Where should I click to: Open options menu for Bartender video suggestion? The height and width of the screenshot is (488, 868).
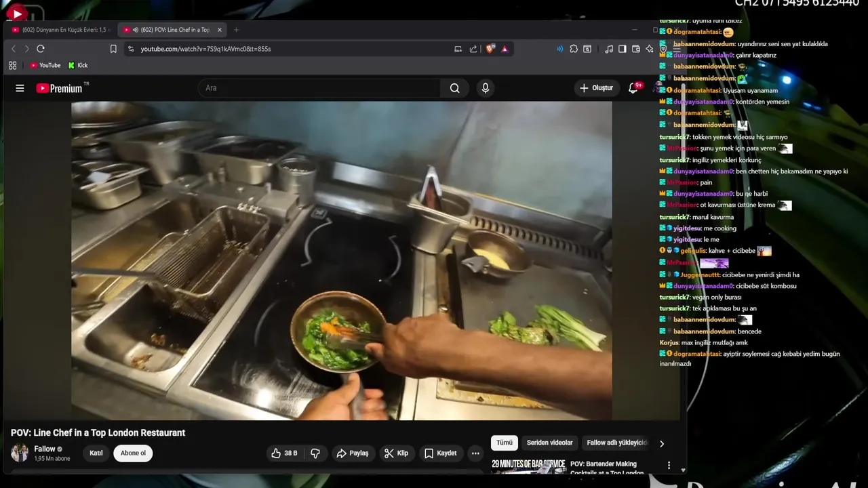click(x=669, y=466)
